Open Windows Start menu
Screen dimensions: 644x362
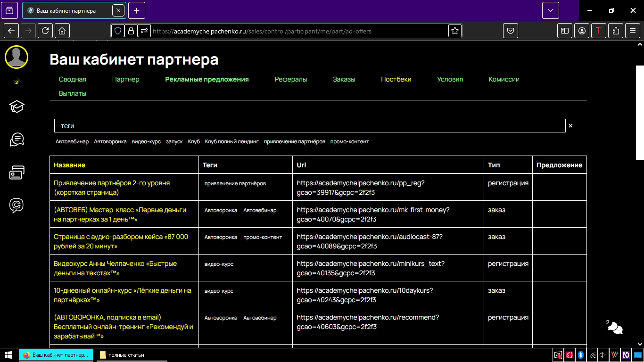click(x=8, y=355)
